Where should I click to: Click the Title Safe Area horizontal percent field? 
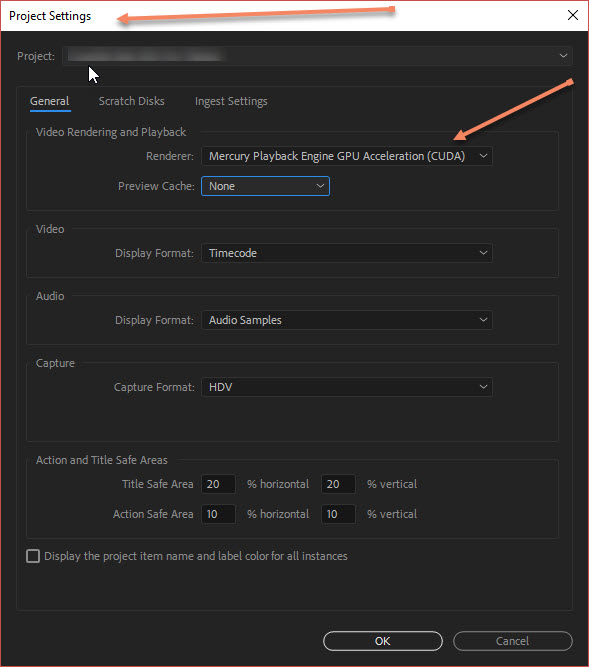218,484
